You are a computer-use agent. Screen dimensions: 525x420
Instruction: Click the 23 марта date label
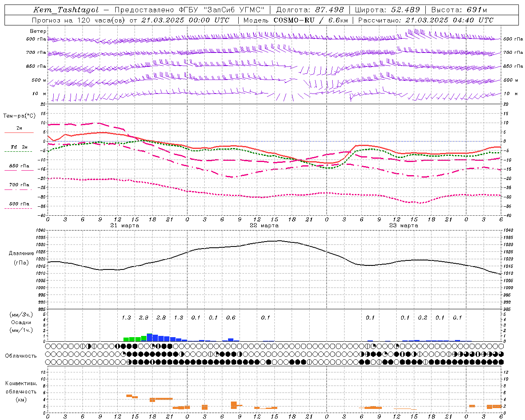pyautogui.click(x=404, y=226)
